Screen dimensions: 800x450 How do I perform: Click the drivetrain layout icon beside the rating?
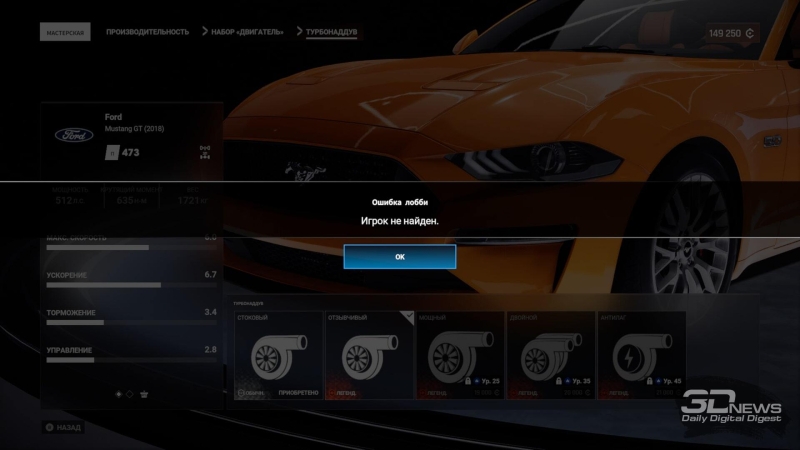point(205,152)
